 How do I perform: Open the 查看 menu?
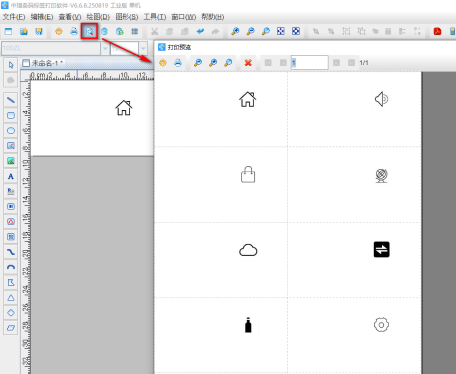pos(70,17)
